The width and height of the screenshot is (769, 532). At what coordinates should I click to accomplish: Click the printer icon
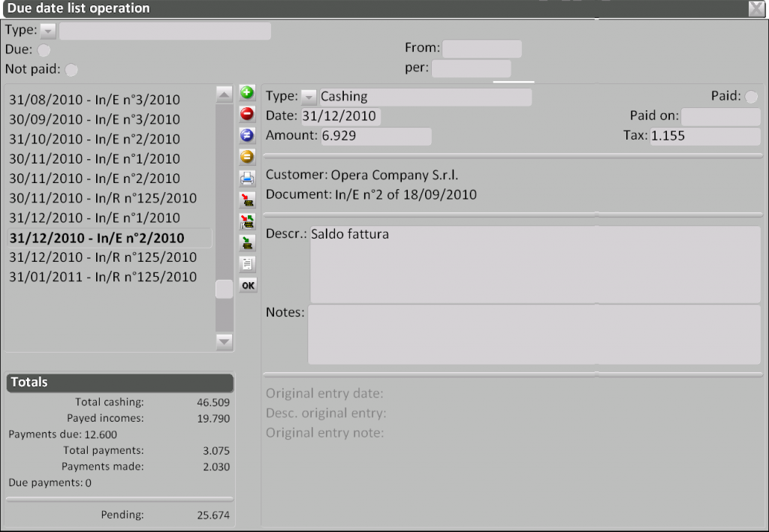click(247, 178)
